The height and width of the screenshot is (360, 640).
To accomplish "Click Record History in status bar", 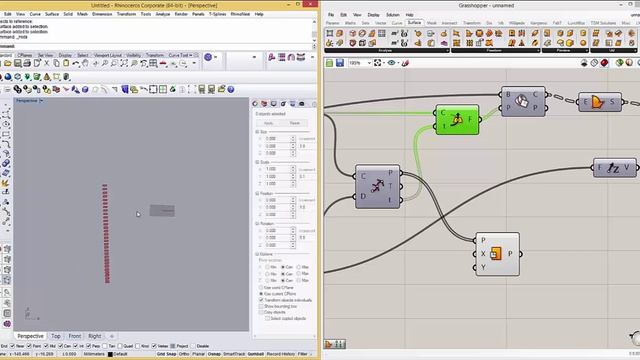I will pyautogui.click(x=280, y=354).
